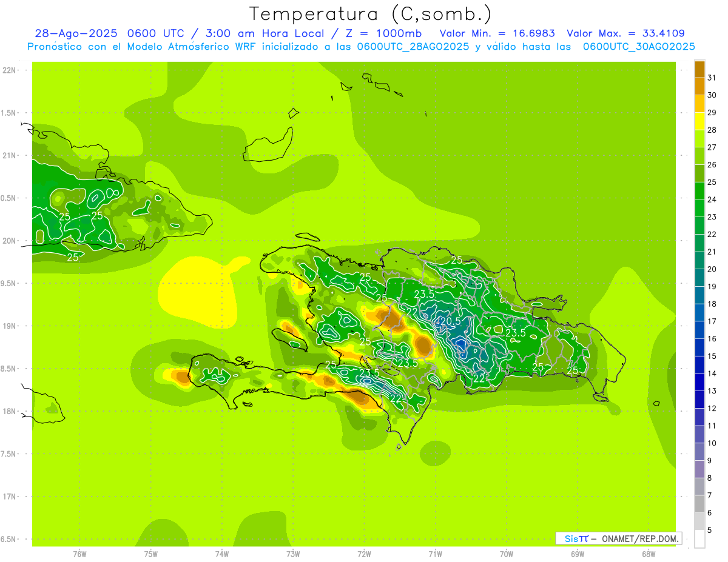The image size is (728, 562).
Task: Pick the teal legend swatch between 19 and 20
Action: tap(699, 278)
